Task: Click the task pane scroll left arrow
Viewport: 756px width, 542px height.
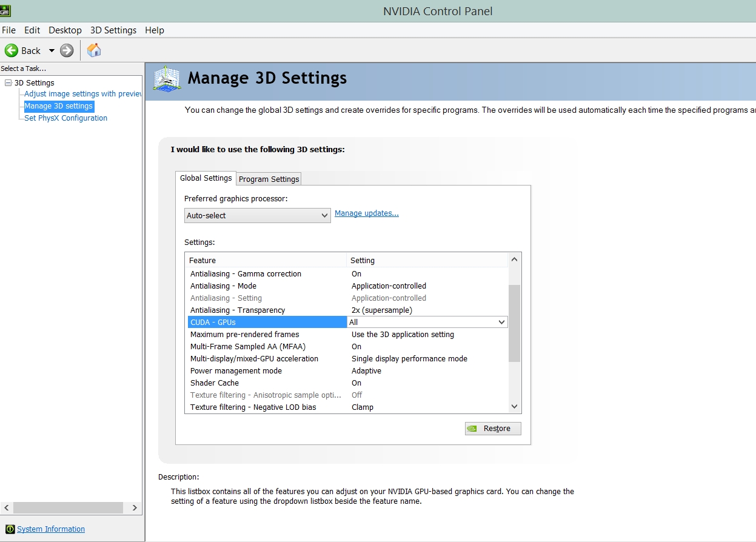Action: point(6,507)
